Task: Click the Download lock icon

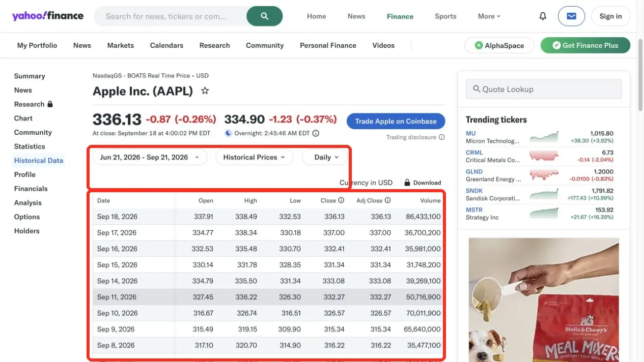Action: tap(407, 183)
